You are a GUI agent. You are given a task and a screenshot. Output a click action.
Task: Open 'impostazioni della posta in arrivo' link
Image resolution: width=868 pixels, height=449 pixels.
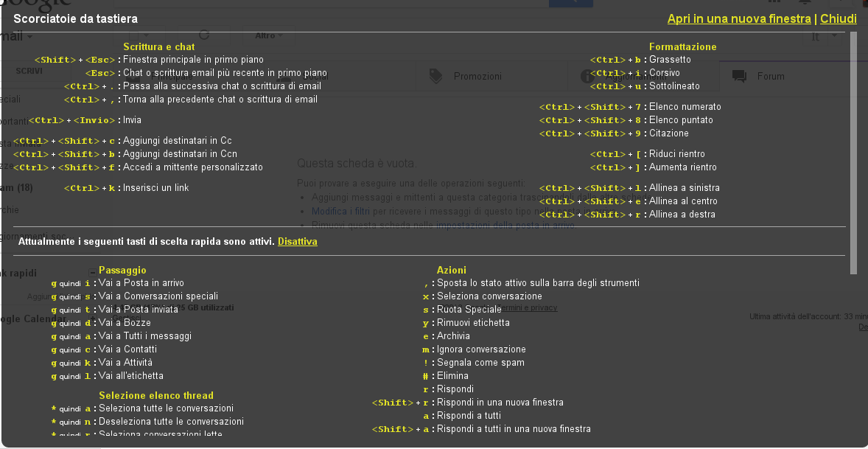(506, 225)
